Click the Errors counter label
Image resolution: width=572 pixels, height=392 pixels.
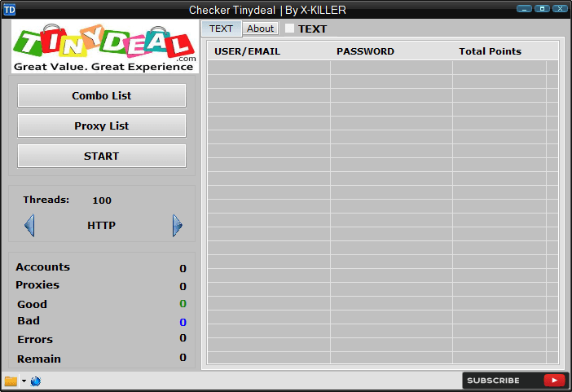coord(35,340)
